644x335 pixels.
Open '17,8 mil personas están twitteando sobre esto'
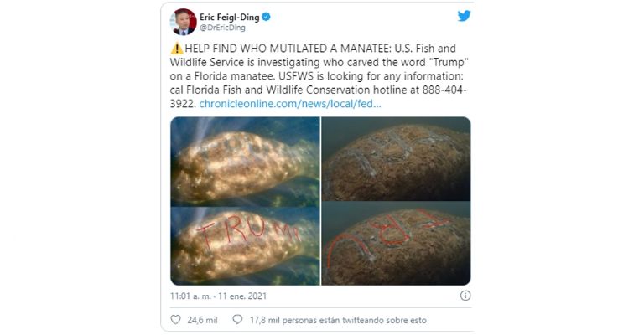pos(338,320)
